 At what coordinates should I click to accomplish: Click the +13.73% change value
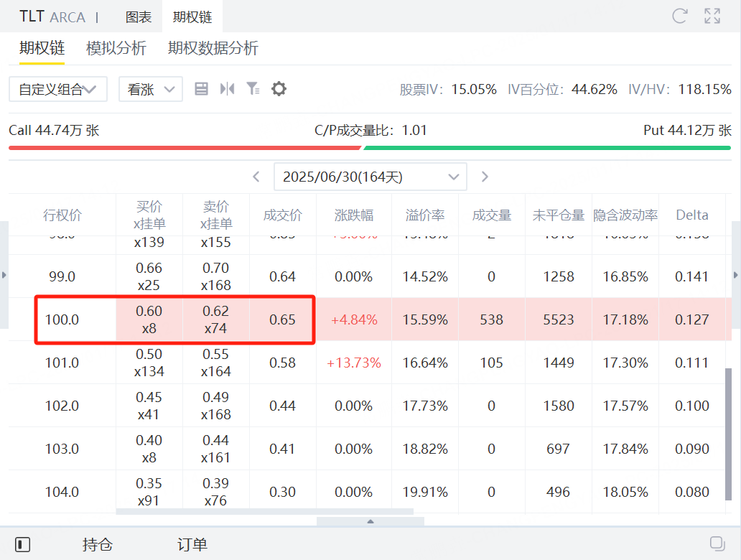click(x=354, y=363)
